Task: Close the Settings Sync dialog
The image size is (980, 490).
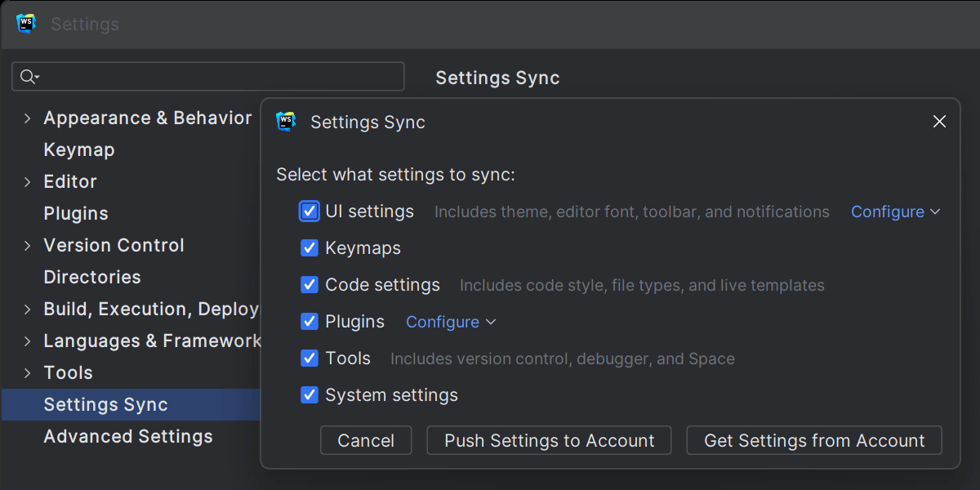Action: tap(939, 122)
